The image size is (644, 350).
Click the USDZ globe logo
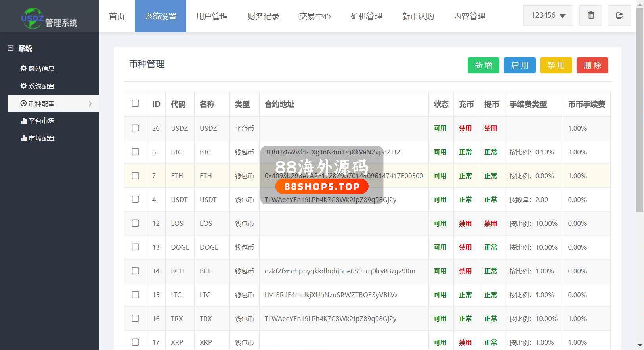tap(32, 18)
